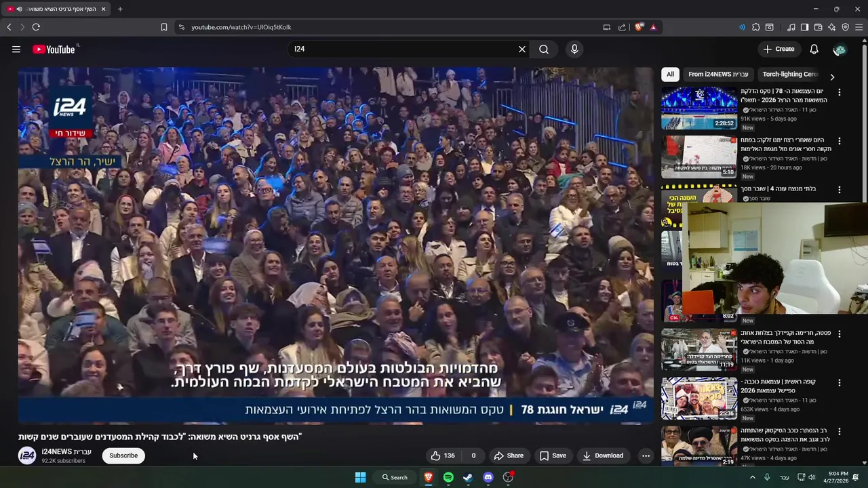Open taskbar Search box

click(x=395, y=477)
